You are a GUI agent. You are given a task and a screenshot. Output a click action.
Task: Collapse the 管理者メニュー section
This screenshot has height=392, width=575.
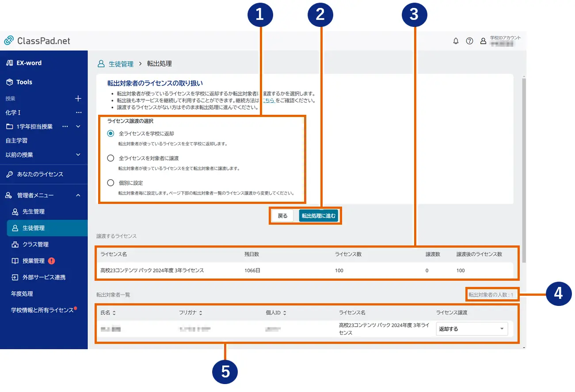(x=78, y=195)
